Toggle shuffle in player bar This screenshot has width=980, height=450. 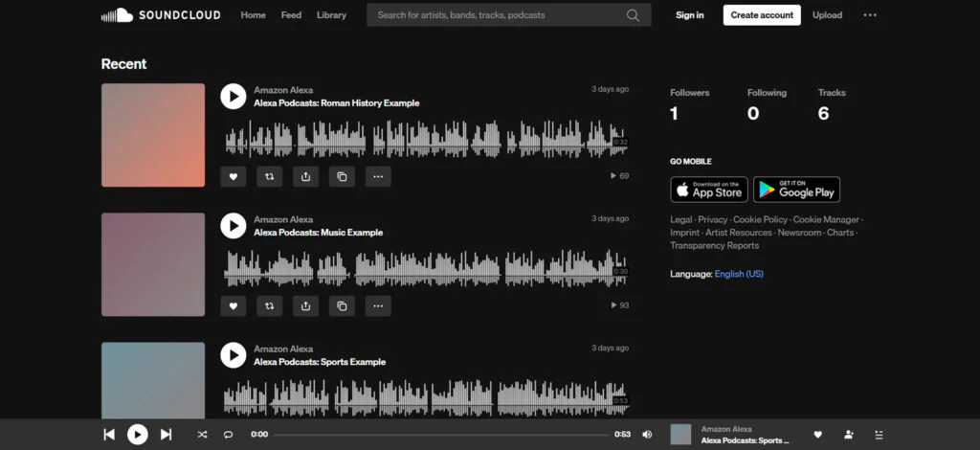tap(202, 435)
